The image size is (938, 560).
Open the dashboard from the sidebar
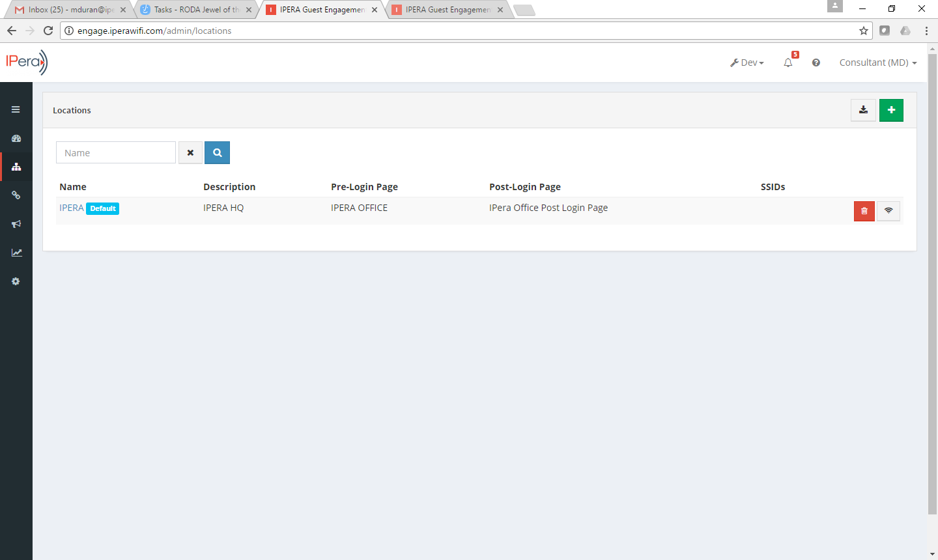click(16, 138)
